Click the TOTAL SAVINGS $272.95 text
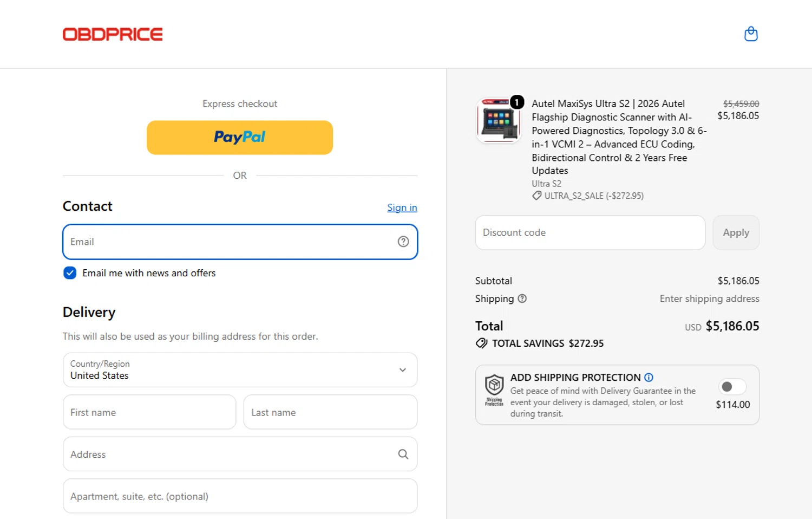 tap(548, 343)
